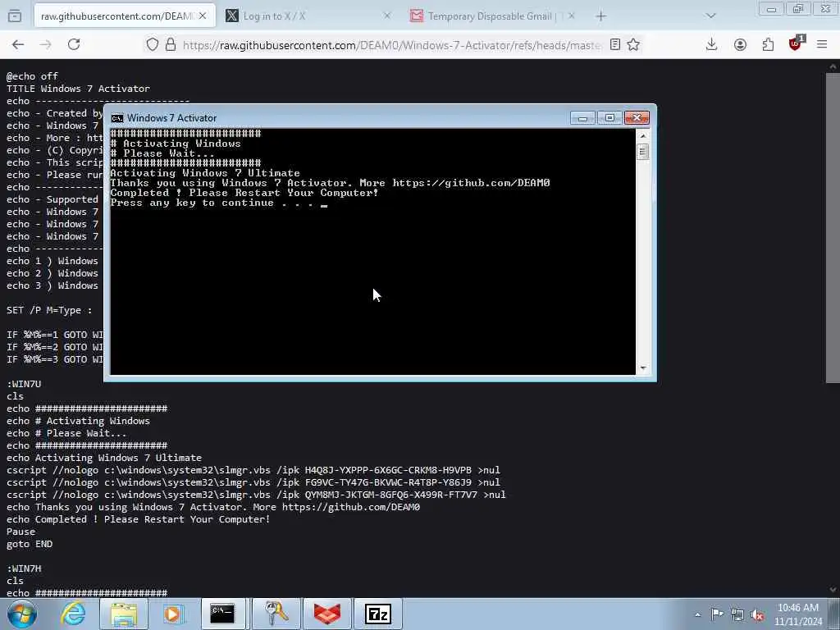Open the keys utility taskbar icon
This screenshot has width=840, height=630.
pos(276,614)
